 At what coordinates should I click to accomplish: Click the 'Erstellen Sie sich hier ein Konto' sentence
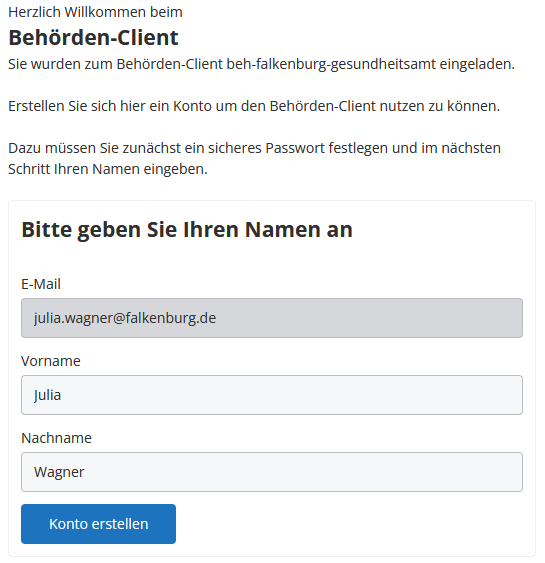pos(254,106)
